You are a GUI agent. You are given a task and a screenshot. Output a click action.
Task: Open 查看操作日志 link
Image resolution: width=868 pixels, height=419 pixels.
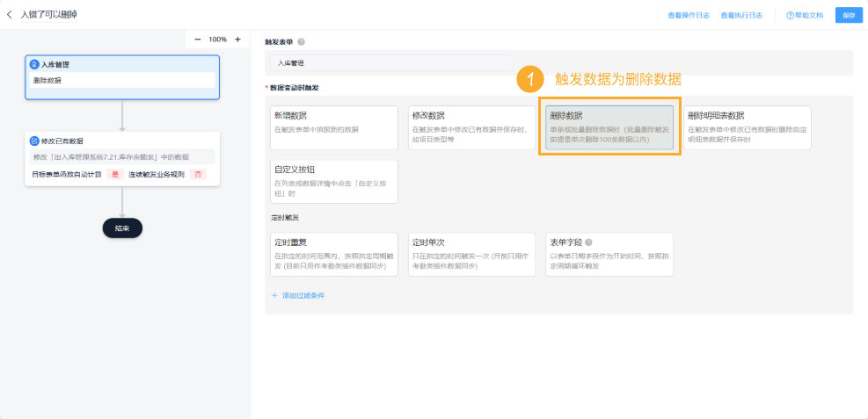point(689,16)
